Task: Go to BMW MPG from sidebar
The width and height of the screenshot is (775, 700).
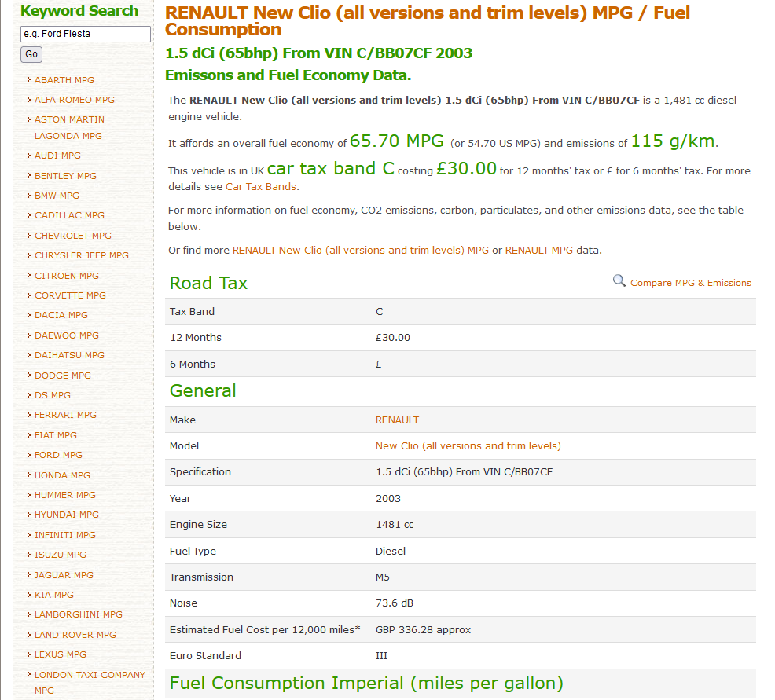Action: click(x=57, y=196)
